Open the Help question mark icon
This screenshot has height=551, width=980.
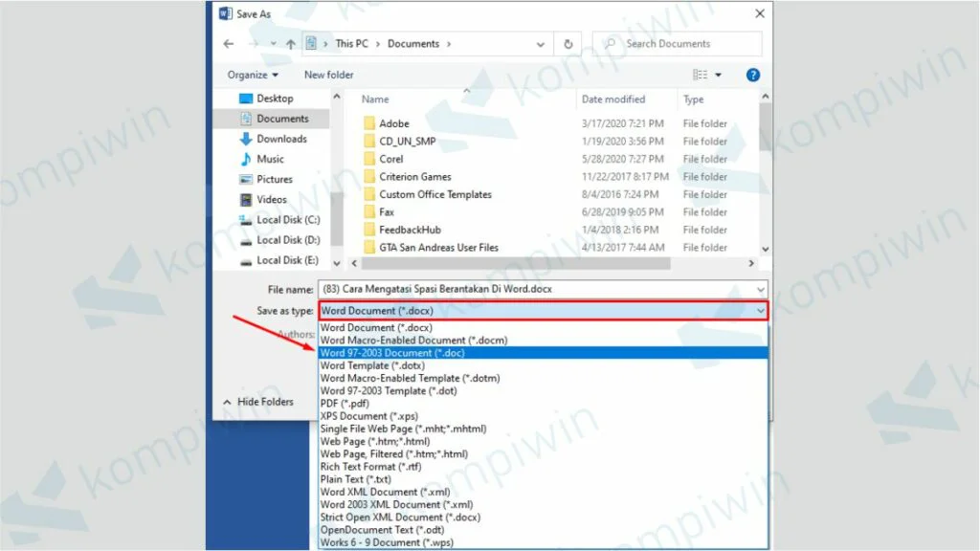[x=753, y=75]
